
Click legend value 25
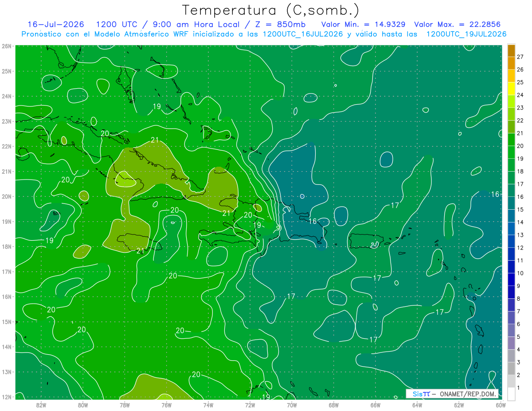coord(520,82)
